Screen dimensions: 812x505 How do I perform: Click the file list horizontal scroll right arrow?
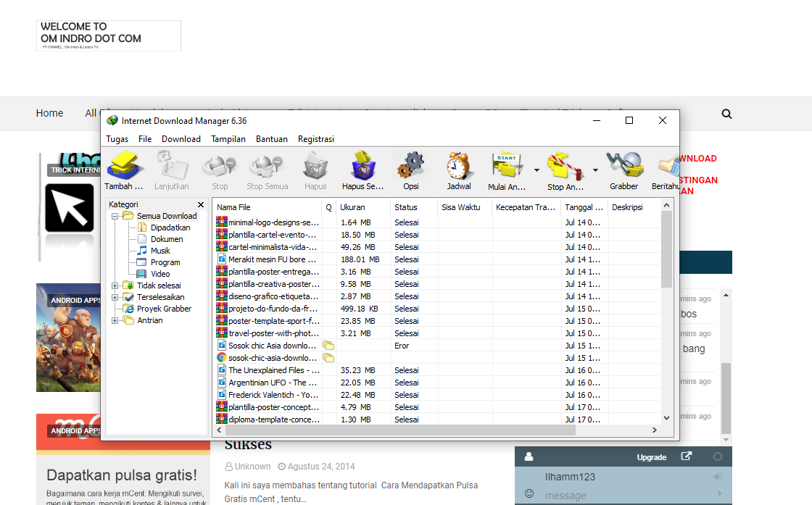click(655, 430)
